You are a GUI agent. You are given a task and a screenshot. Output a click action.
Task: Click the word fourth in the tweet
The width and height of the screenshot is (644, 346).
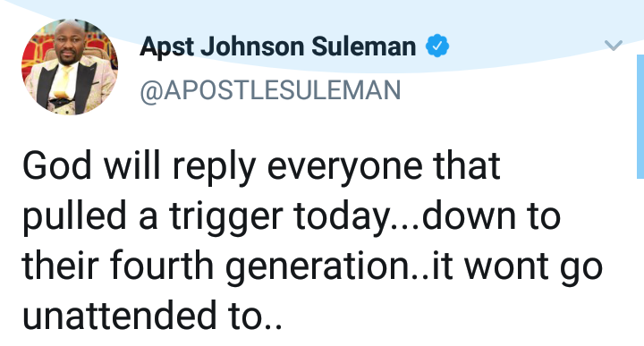162,266
